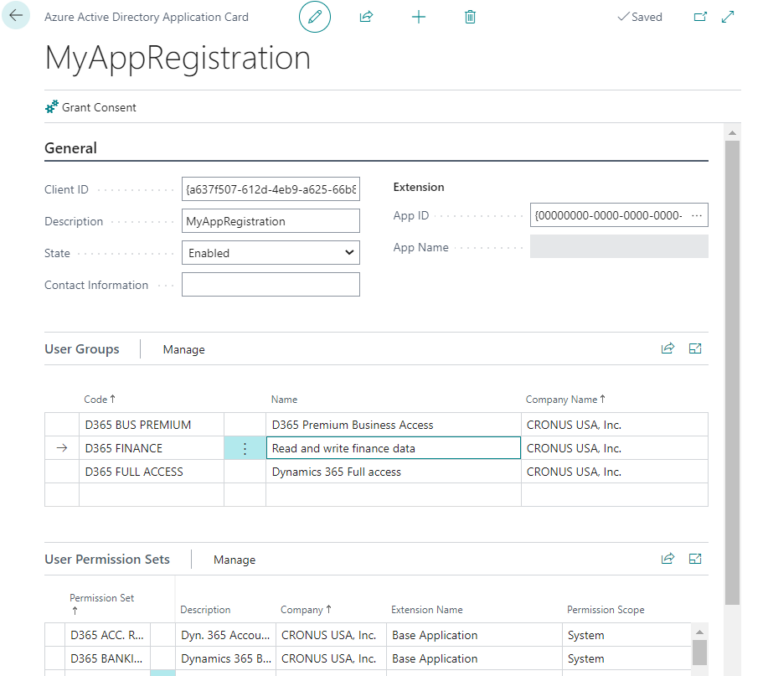Open the Manage menu in User Permission Sets

234,559
